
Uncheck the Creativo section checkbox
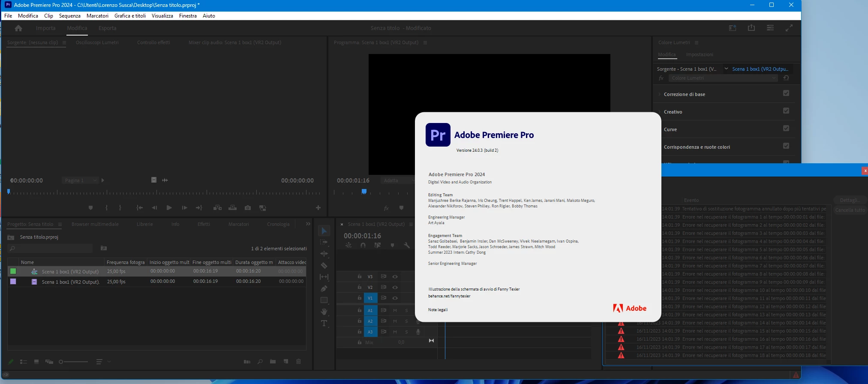click(x=786, y=111)
